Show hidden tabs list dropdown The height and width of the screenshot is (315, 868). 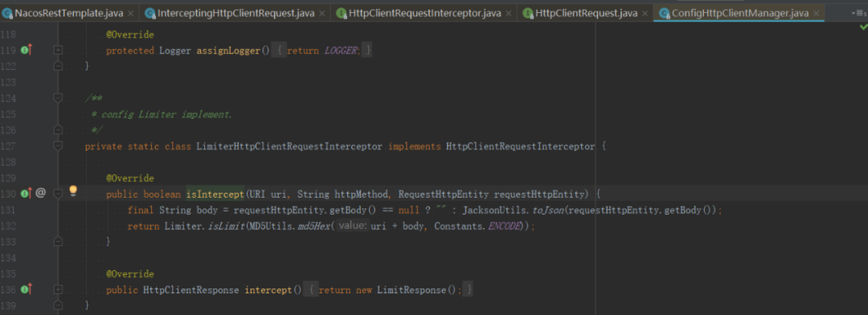[x=858, y=14]
